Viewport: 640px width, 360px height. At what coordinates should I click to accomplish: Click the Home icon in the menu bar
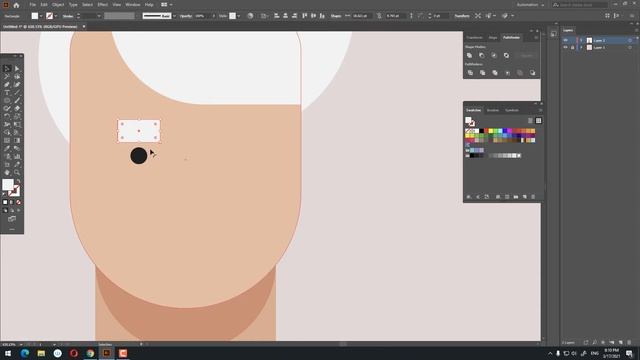point(16,5)
